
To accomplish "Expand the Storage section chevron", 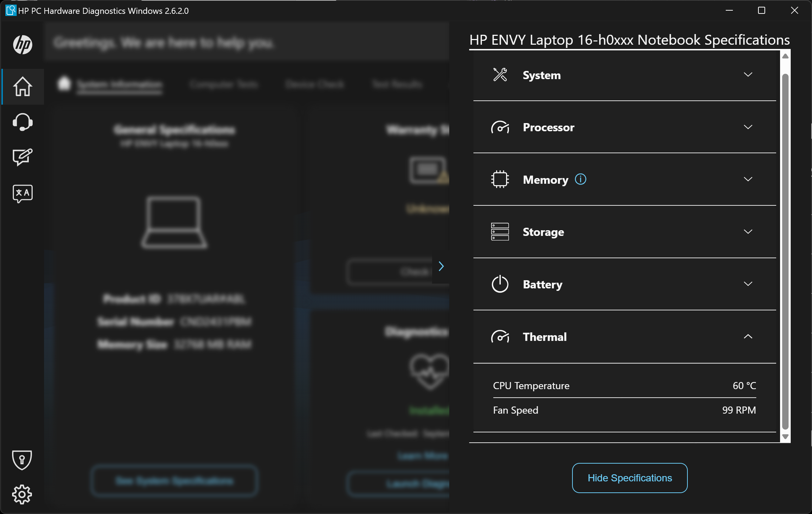I will 748,232.
